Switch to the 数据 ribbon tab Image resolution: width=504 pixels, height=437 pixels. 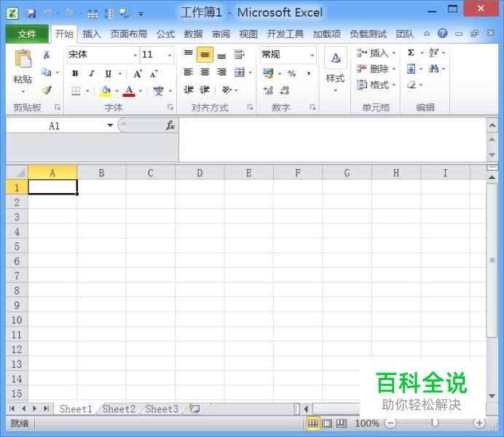click(x=193, y=34)
